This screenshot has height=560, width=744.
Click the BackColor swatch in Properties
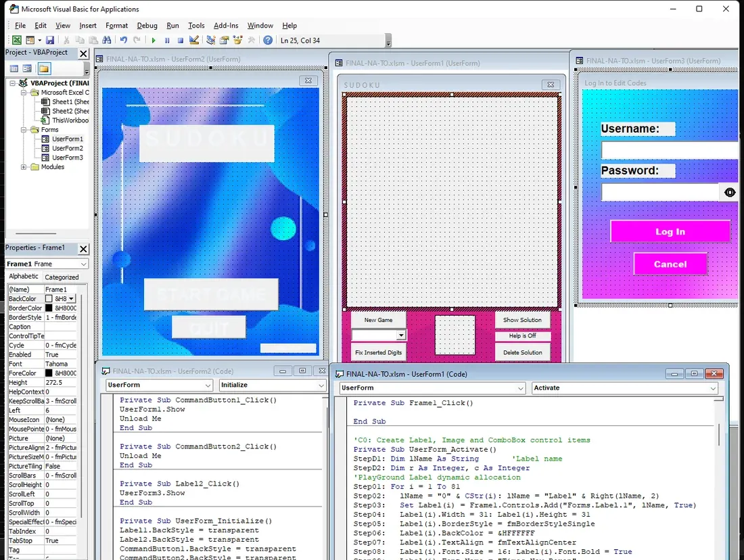click(x=49, y=298)
